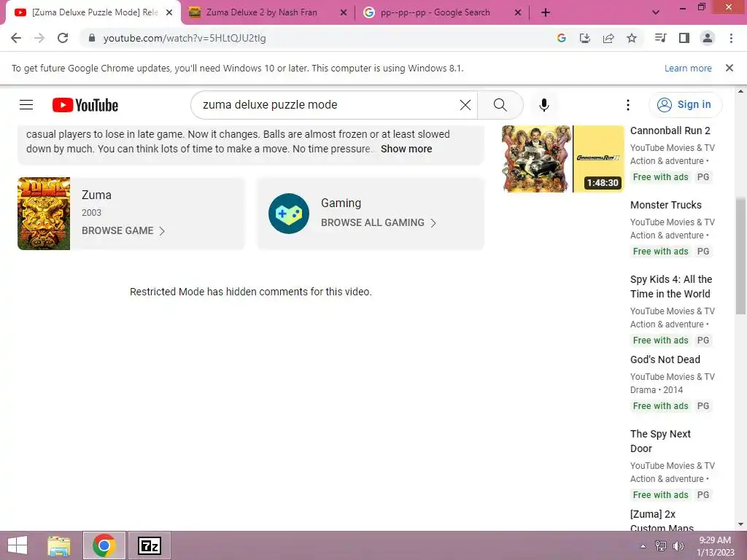This screenshot has width=747, height=560.
Task: Click the scrollbar down arrow
Action: pyautogui.click(x=740, y=524)
